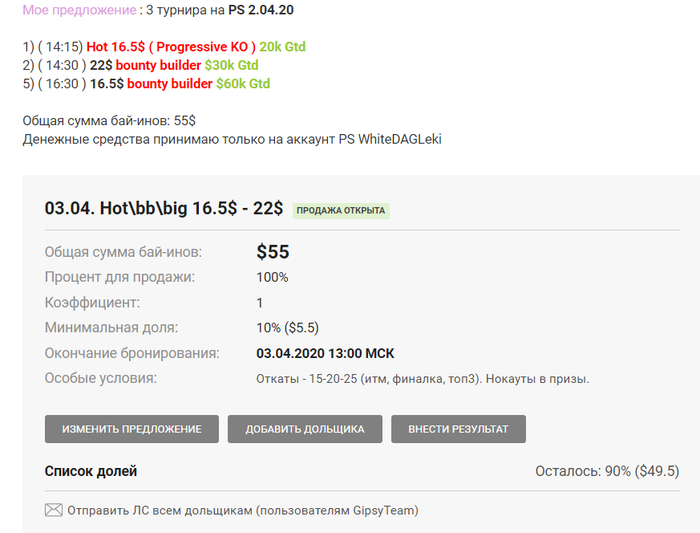Click the PS WhiteDAGLeki account line
The image size is (700, 533).
pyautogui.click(x=232, y=139)
